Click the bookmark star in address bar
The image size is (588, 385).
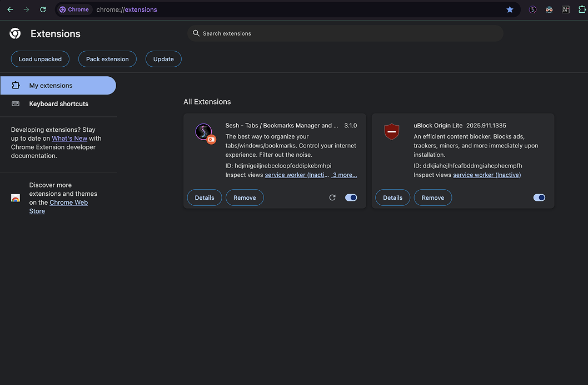point(510,9)
